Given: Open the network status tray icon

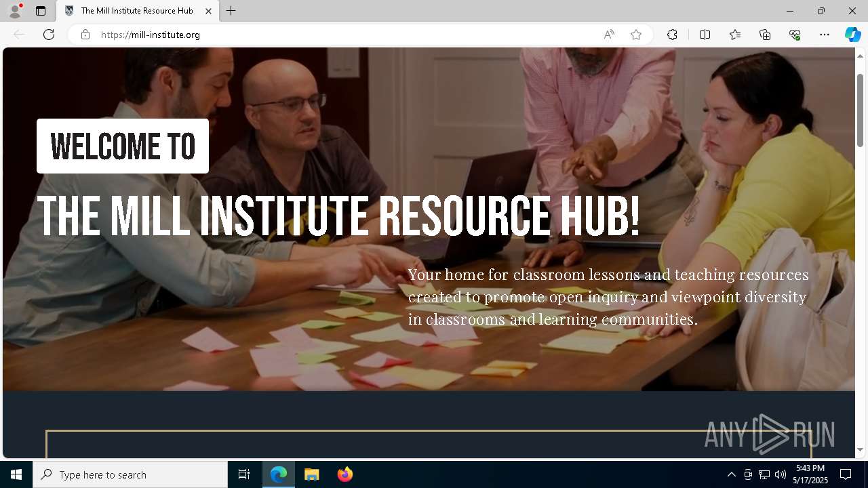Looking at the screenshot, I should (764, 474).
